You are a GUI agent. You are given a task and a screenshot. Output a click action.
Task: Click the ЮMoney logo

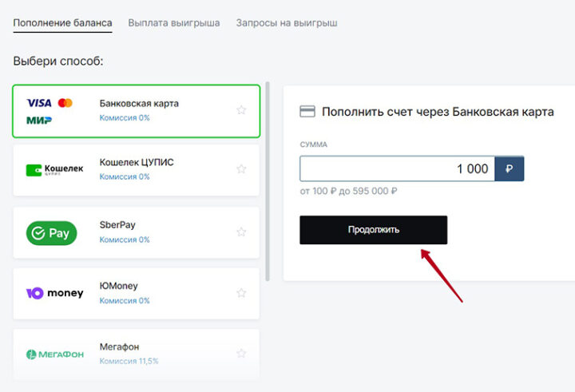(54, 293)
